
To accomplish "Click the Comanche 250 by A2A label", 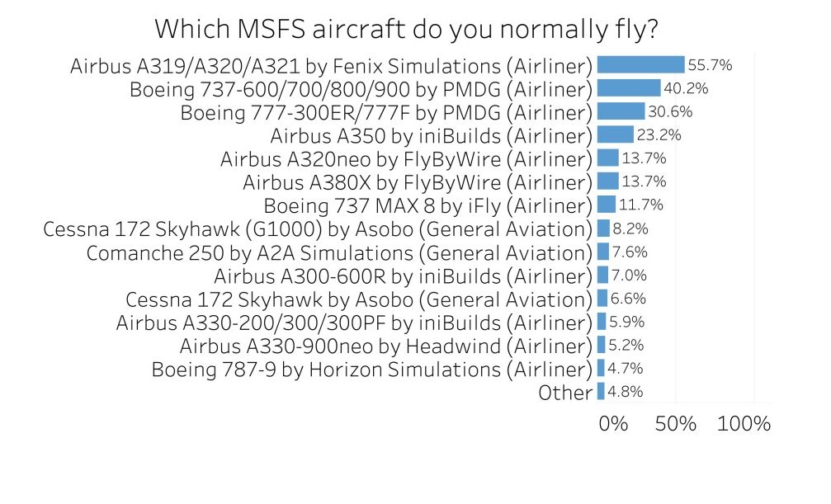I will coord(339,252).
